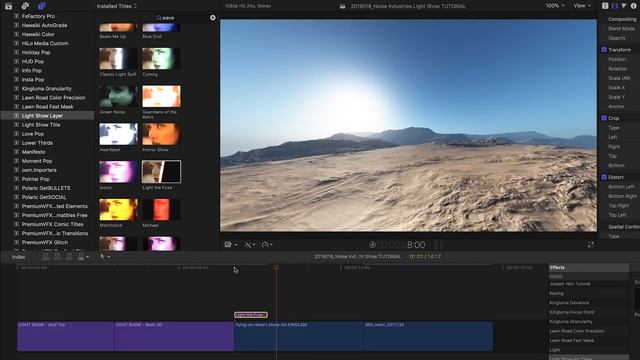The image size is (640, 360).
Task: Select Kingluma Deviance effects category
Action: (569, 303)
